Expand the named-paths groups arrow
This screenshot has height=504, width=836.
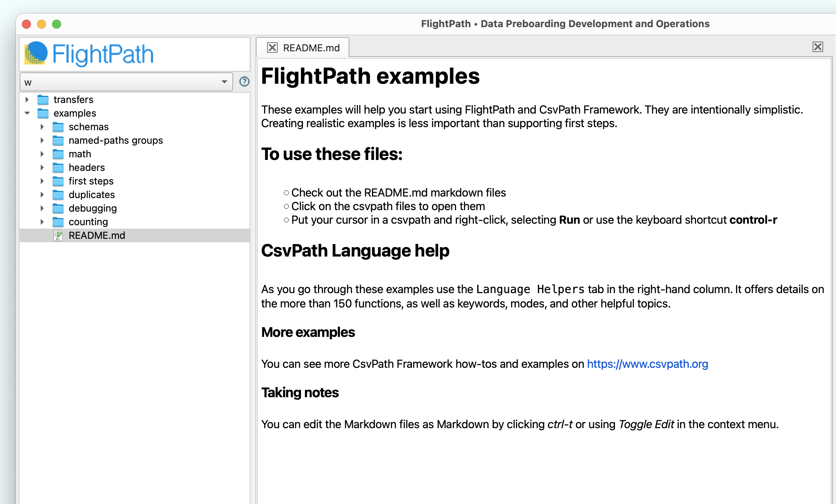pyautogui.click(x=42, y=140)
